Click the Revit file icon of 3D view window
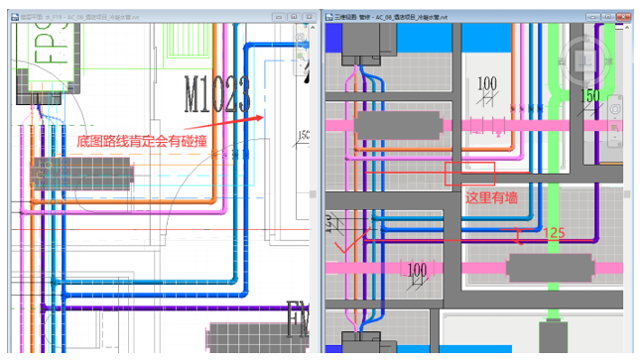Image resolution: width=642 pixels, height=364 pixels. [x=328, y=17]
